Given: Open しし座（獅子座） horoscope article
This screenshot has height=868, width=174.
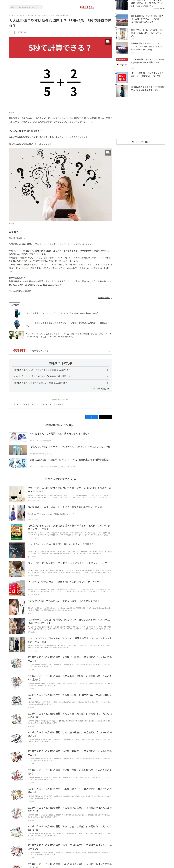Looking at the screenshot, I should point(69,790).
